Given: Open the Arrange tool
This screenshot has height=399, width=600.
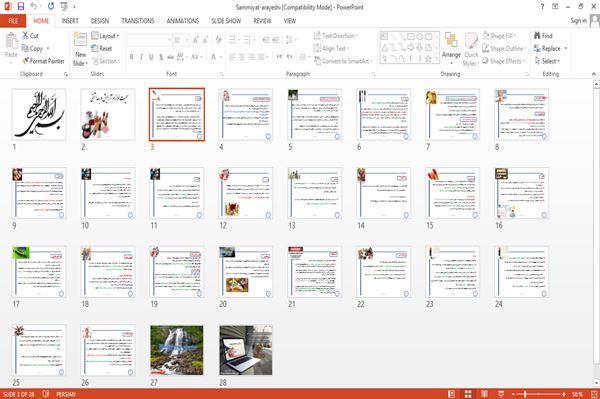Looking at the screenshot, I should point(451,49).
